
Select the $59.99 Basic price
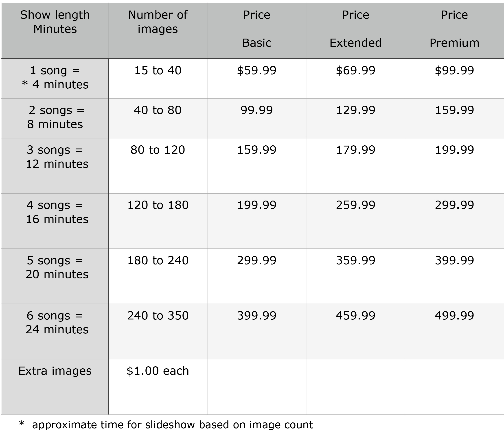(257, 70)
